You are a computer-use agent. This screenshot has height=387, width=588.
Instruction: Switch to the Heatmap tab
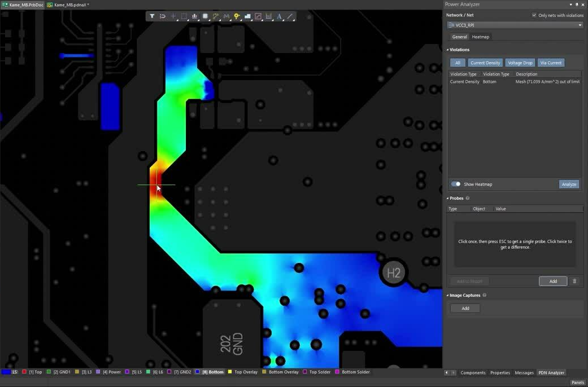click(x=480, y=37)
